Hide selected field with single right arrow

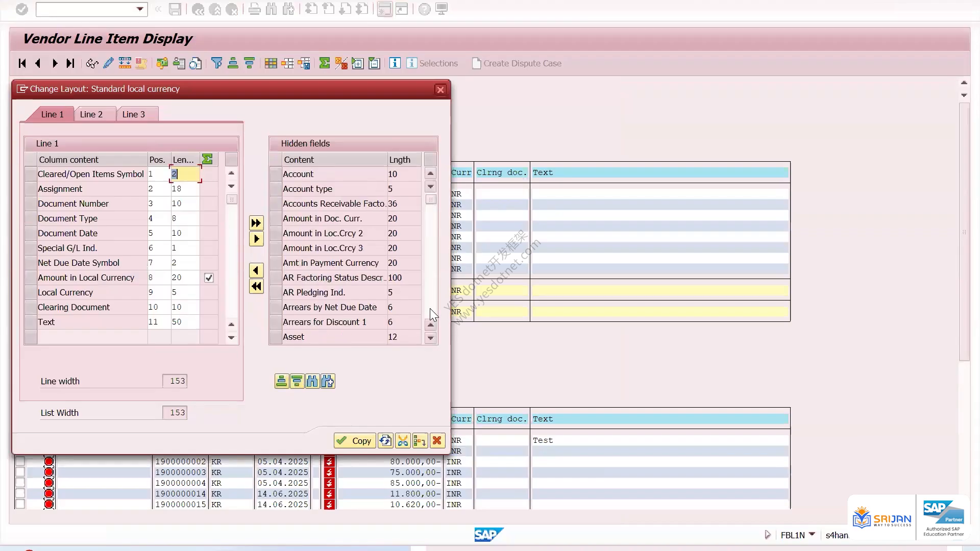pos(256,239)
